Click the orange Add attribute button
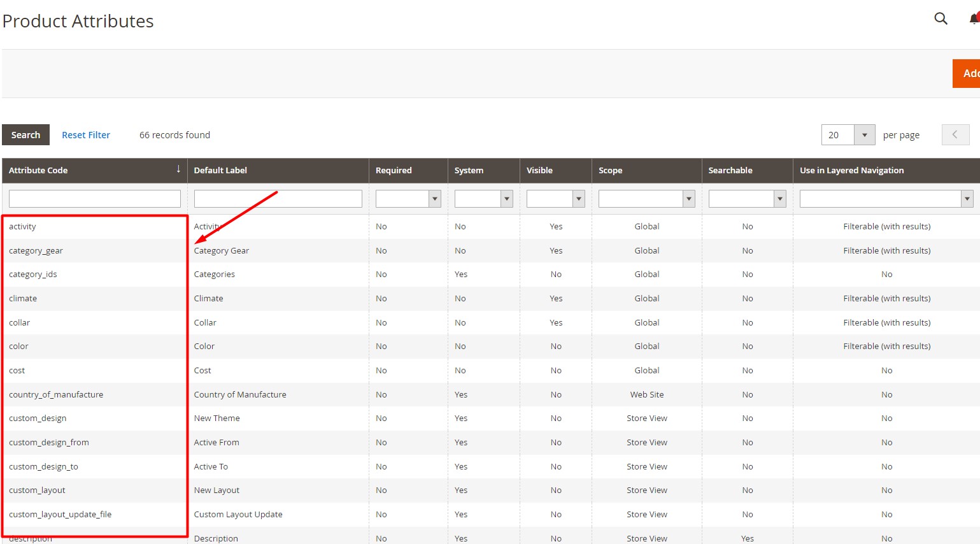 967,73
